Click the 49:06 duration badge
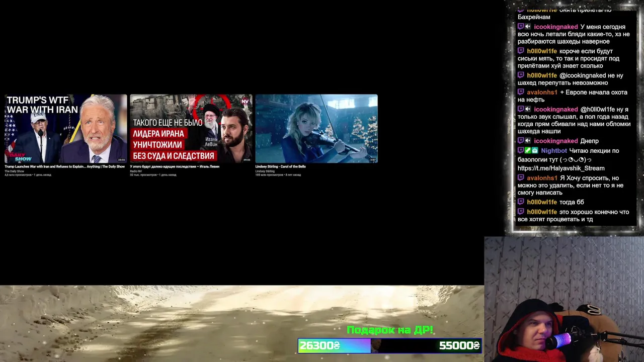Image resolution: width=644 pixels, height=362 pixels. click(247, 160)
